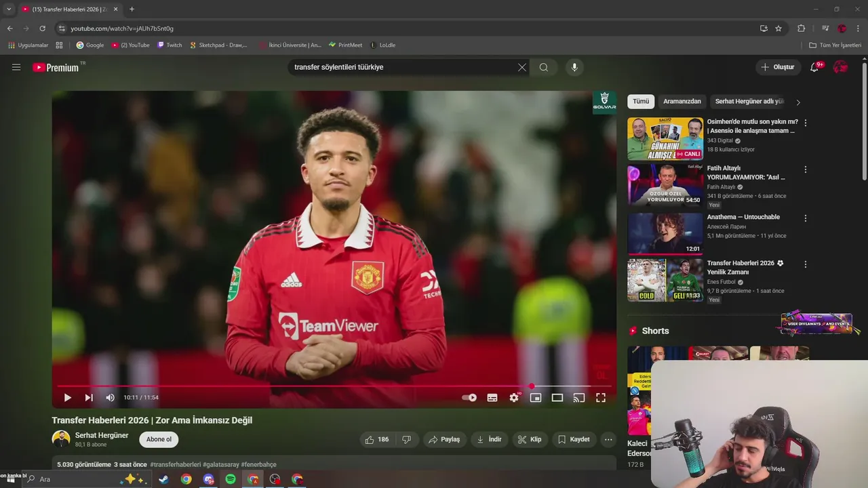868x488 pixels.
Task: Open Spotify from the taskbar
Action: (x=231, y=479)
